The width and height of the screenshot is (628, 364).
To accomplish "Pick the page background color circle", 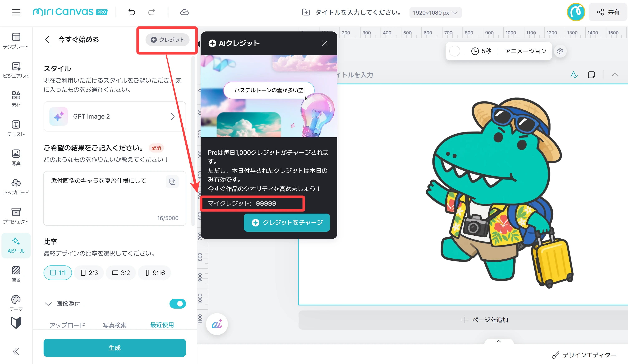I will click(455, 51).
